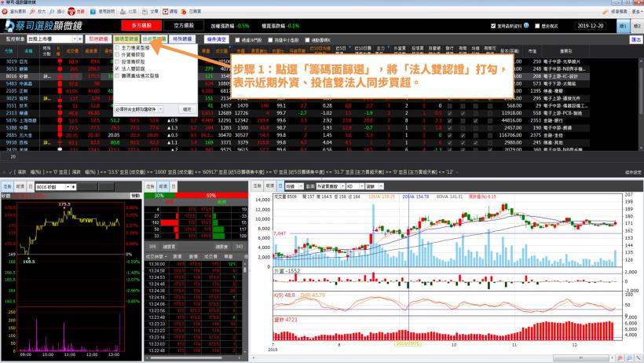644x363 pixels.
Task: Check the 投信獨認股 checkbox
Action: coord(117,61)
